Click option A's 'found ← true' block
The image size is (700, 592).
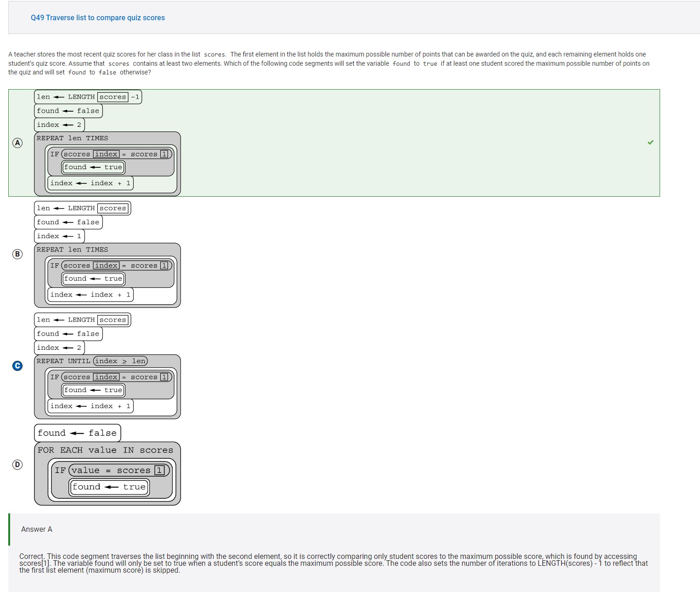pos(94,167)
